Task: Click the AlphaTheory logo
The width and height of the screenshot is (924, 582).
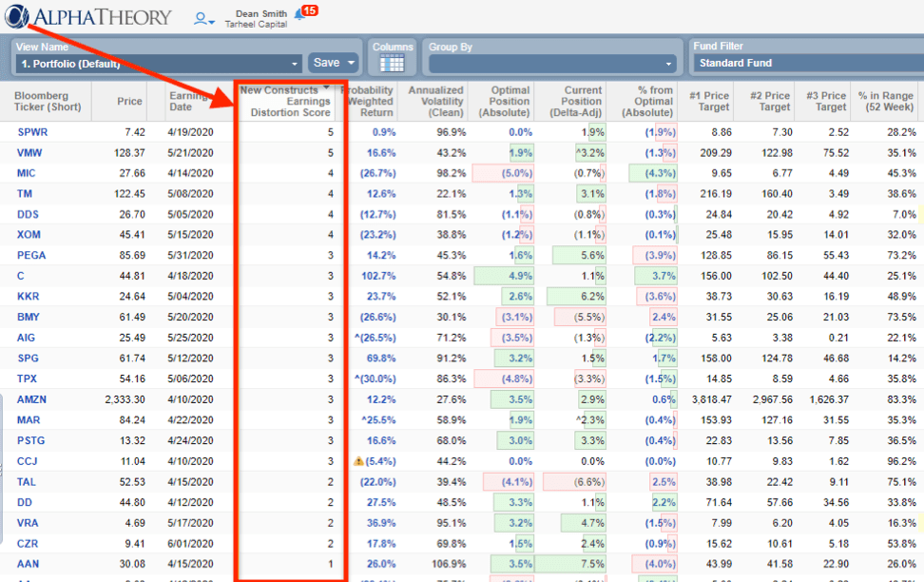Action: tap(88, 16)
